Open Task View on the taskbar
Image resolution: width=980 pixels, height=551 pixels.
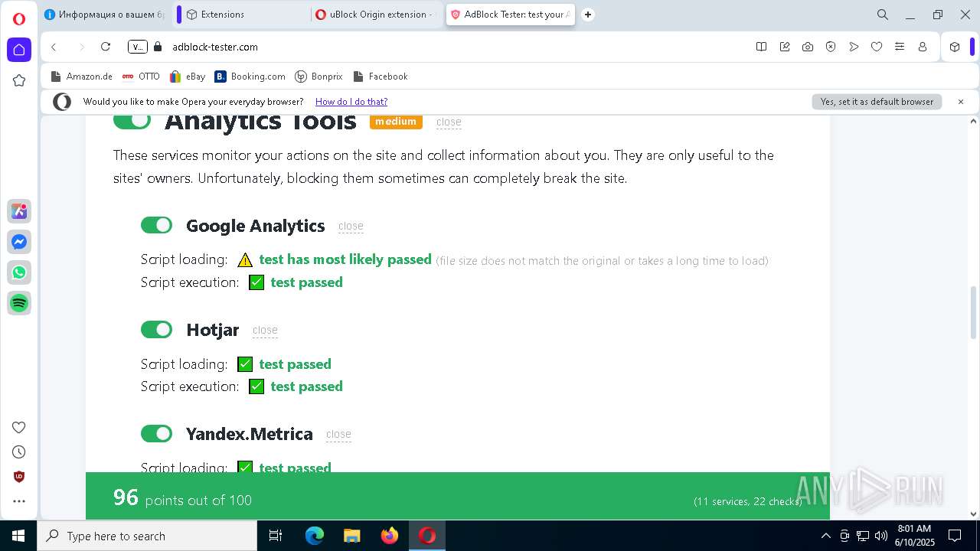[x=276, y=536]
